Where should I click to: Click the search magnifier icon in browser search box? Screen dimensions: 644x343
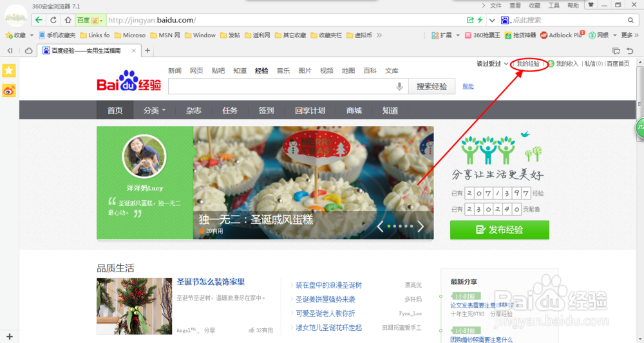click(x=630, y=20)
